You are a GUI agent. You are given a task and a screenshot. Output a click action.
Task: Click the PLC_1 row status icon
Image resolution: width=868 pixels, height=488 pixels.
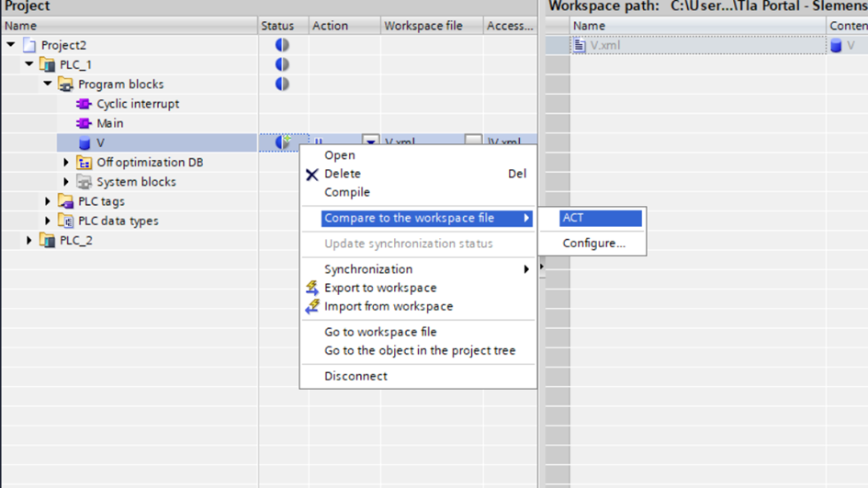[x=282, y=64]
